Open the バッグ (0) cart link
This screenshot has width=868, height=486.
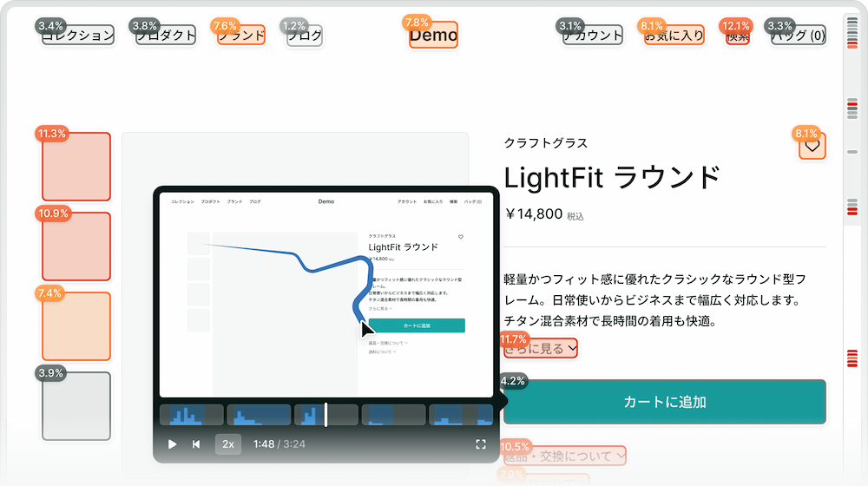click(x=798, y=36)
